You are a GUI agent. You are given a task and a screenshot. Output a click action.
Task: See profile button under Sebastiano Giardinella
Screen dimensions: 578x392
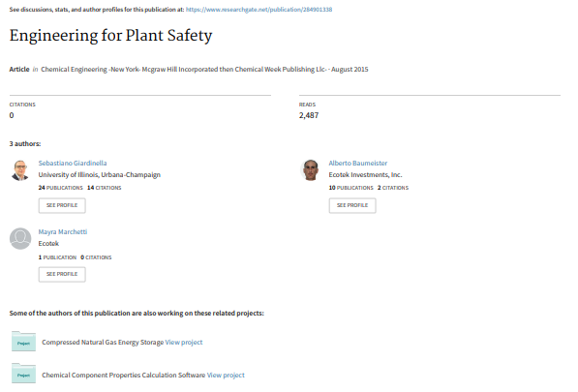62,205
